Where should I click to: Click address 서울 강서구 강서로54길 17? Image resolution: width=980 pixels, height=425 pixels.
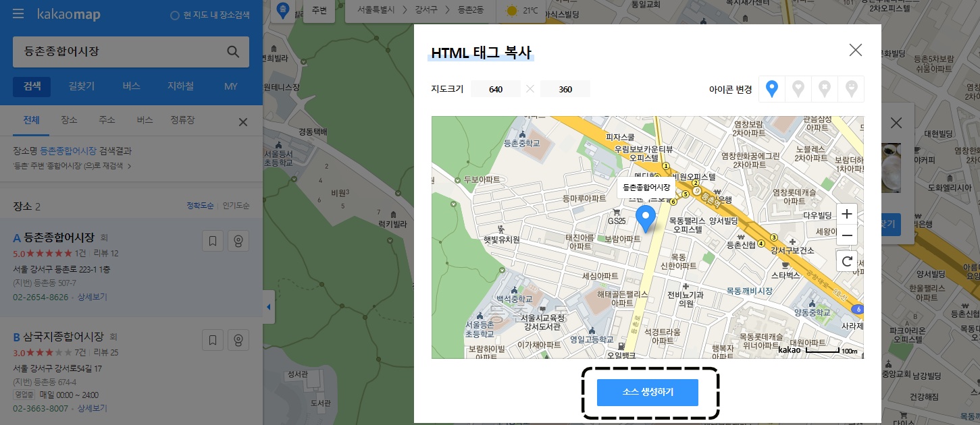(x=57, y=368)
